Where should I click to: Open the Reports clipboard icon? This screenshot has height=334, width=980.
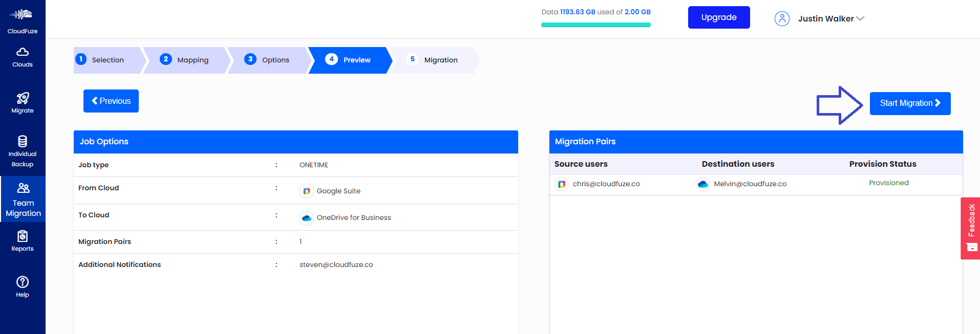(23, 236)
